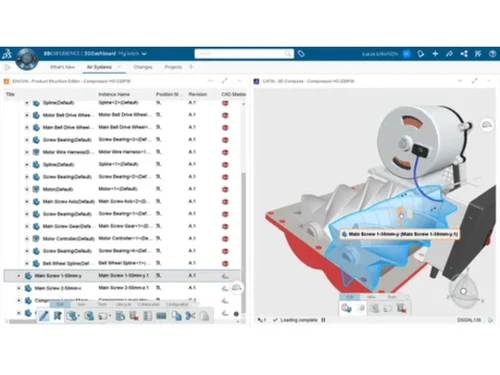Image resolution: width=500 pixels, height=375 pixels.
Task: Sort by Instance Name column header
Action: pos(114,94)
